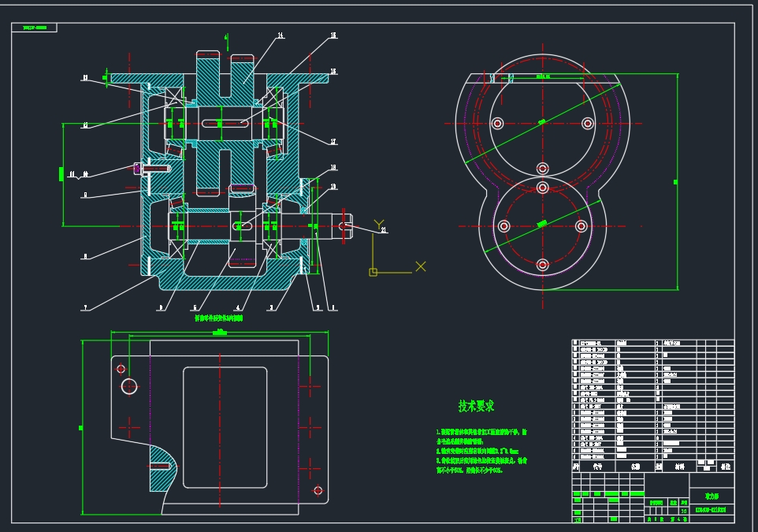
Task: Select lower flange's top bolt hole
Action: [542, 187]
